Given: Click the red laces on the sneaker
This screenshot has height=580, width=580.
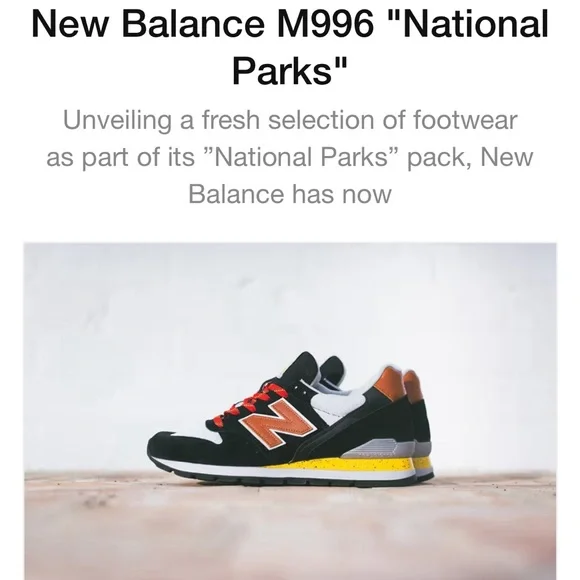Looking at the screenshot, I should click(246, 403).
